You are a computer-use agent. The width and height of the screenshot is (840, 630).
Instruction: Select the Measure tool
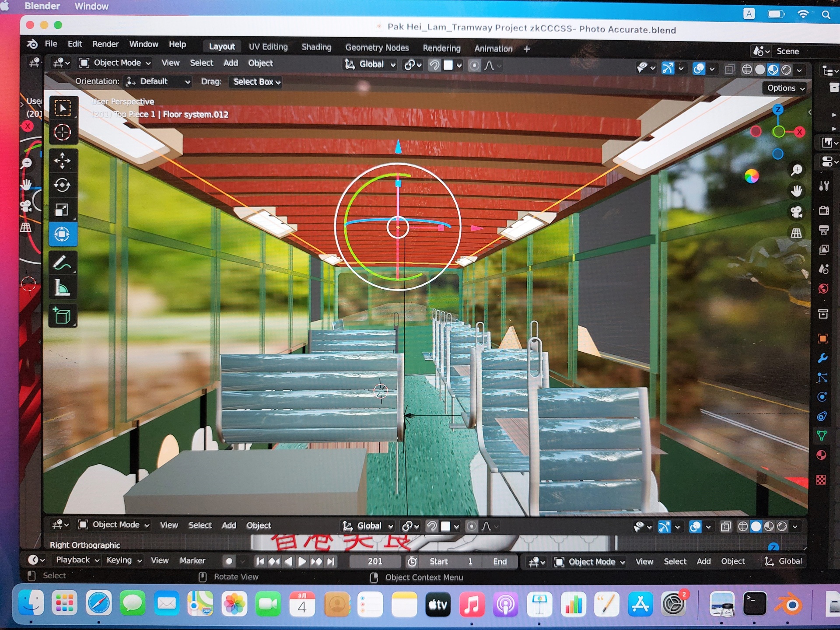tap(62, 288)
